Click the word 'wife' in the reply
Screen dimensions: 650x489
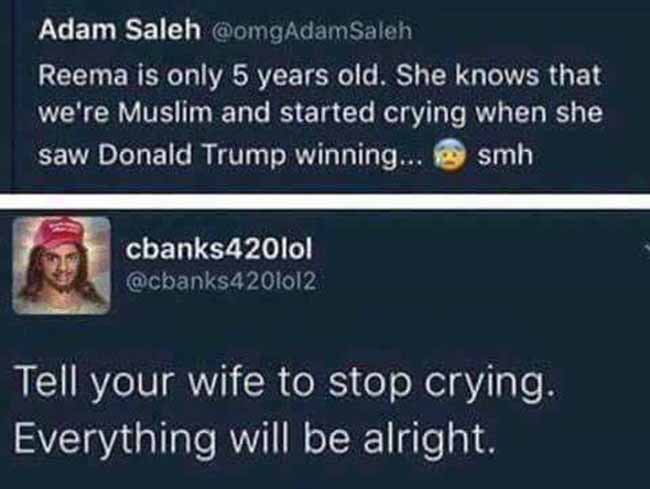[x=226, y=380]
